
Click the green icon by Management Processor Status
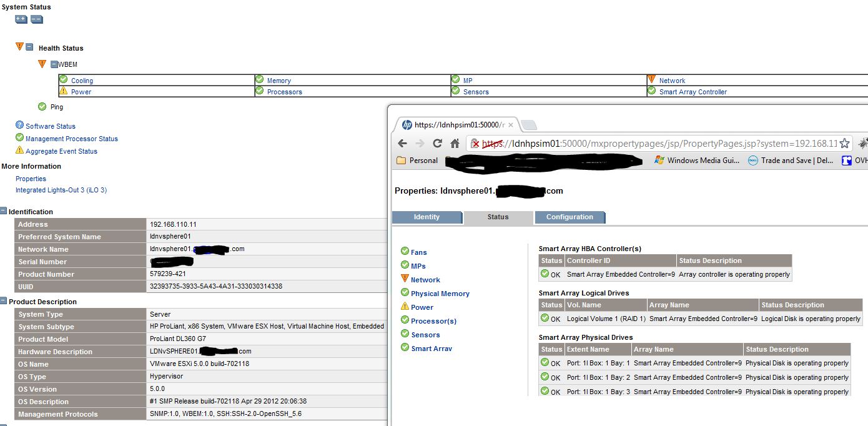point(19,137)
